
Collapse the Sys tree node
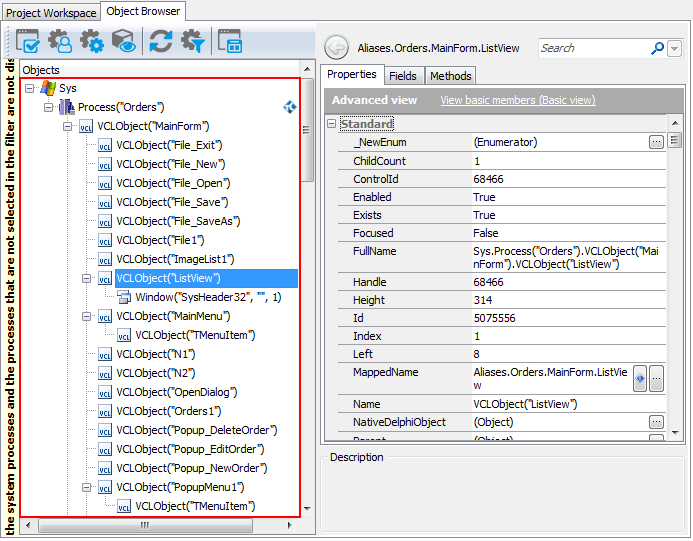30,89
